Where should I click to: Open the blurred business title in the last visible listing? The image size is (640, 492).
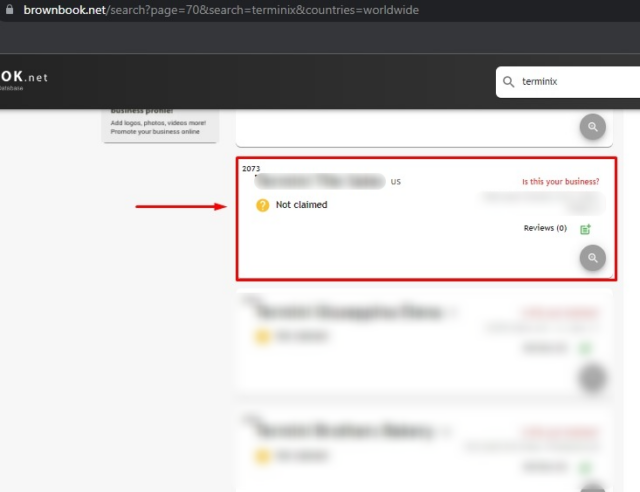345,432
